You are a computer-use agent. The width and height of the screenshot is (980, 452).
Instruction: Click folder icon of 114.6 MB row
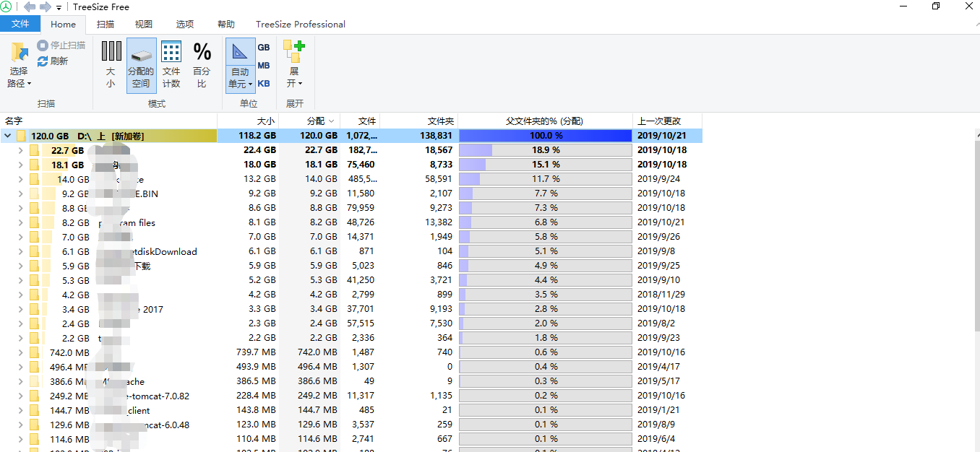34,439
